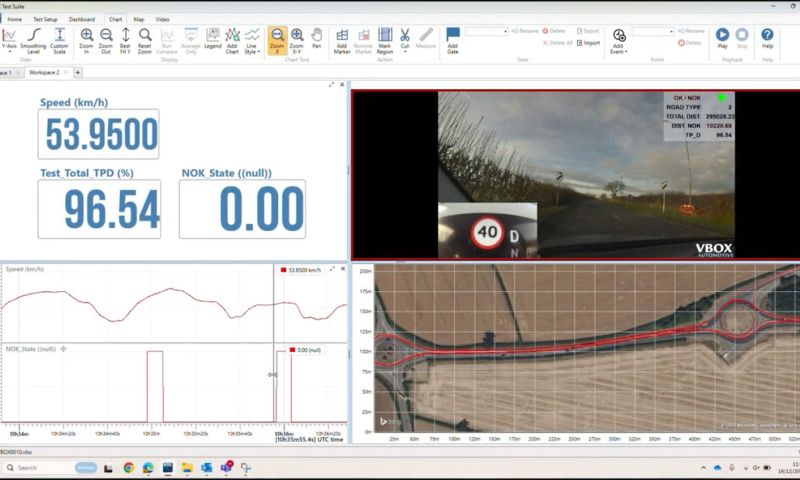800x480 pixels.
Task: Click Add Marker in the ribbon
Action: coord(342,39)
